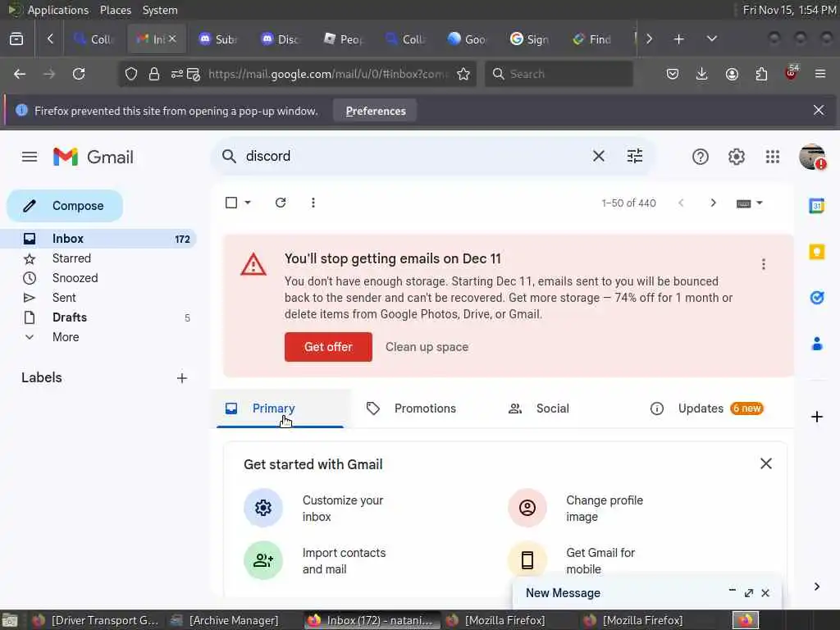Switch to Promotions tab
Screen dimensions: 840x630
pos(411,409)
